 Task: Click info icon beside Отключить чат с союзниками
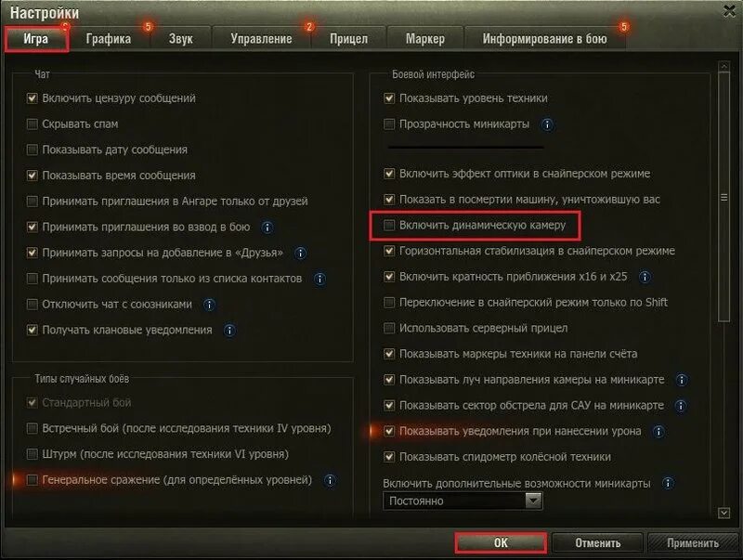(x=209, y=305)
